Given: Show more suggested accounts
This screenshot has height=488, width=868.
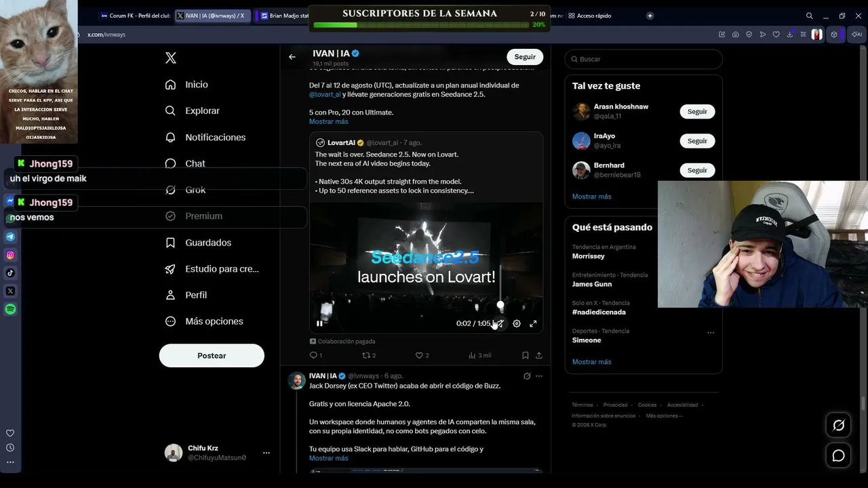Looking at the screenshot, I should click(x=592, y=197).
